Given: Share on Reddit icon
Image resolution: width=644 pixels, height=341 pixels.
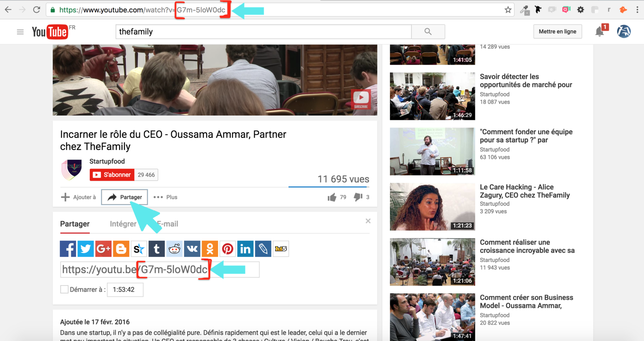Looking at the screenshot, I should (x=174, y=249).
